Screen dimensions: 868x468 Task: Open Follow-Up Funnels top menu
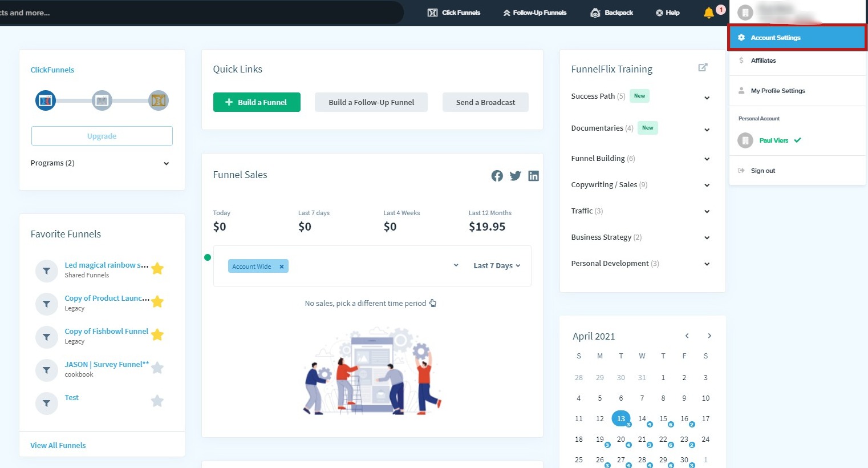[534, 13]
